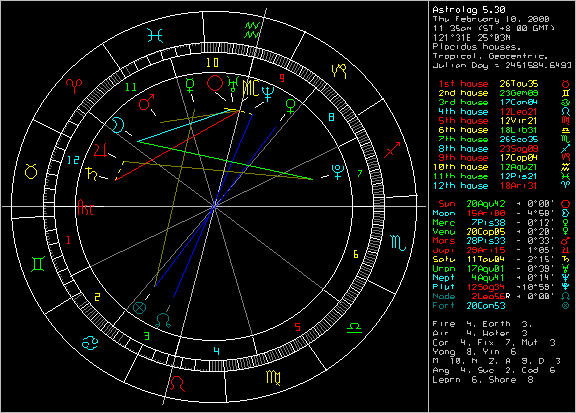Click the '1st house' row label
The image size is (576, 413).
pos(464,84)
